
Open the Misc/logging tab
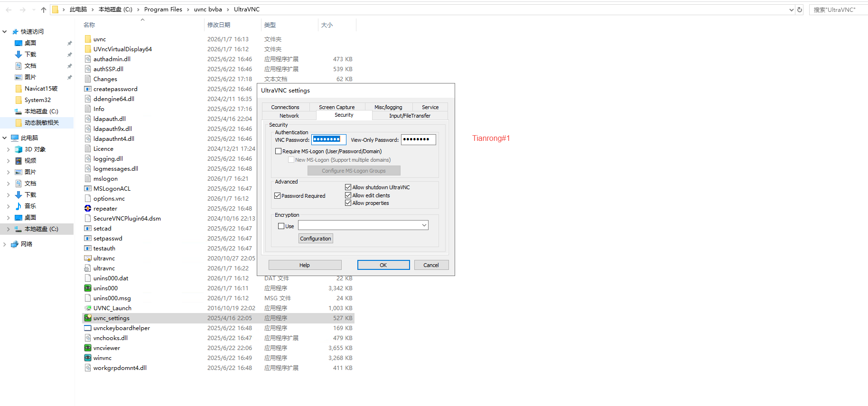388,107
